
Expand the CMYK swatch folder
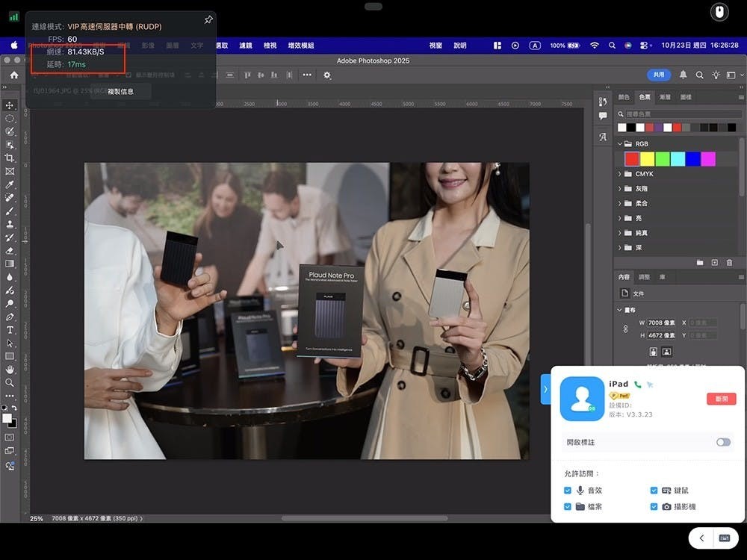619,174
